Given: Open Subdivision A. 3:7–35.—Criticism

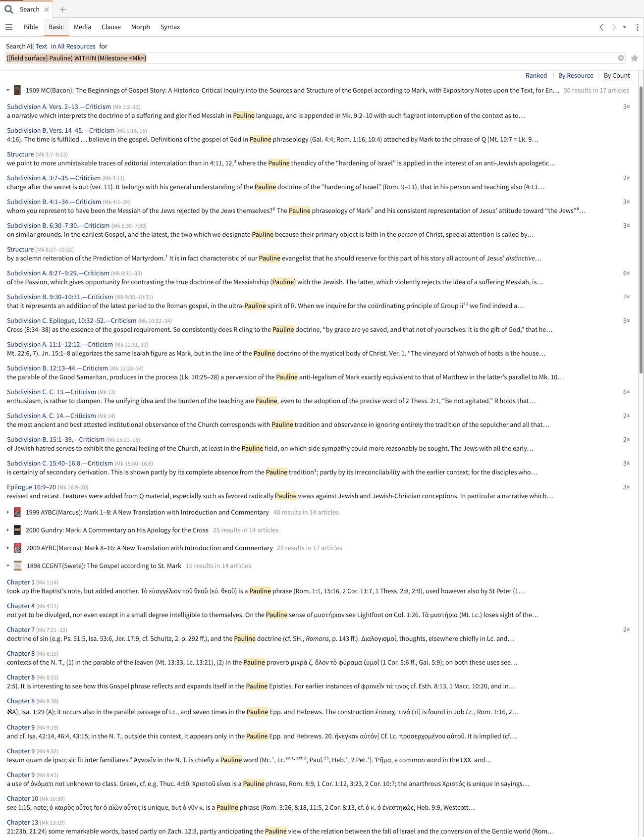Looking at the screenshot, I should (x=54, y=178).
